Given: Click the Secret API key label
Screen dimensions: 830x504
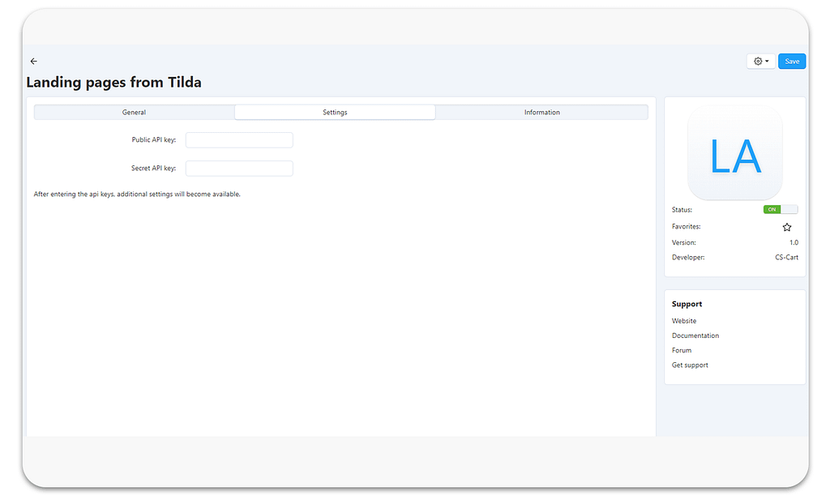Looking at the screenshot, I should [153, 169].
